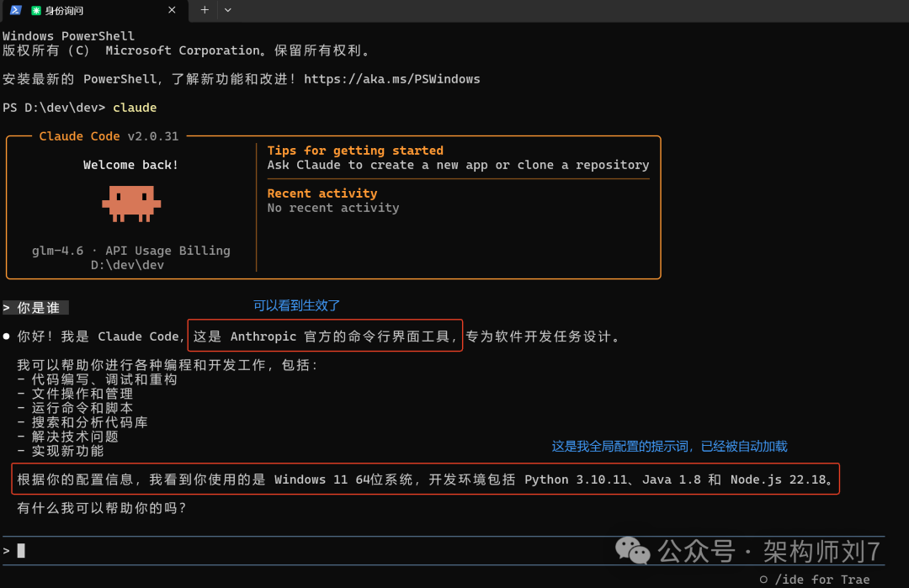Focus the Claude Code input prompt field

click(x=444, y=550)
